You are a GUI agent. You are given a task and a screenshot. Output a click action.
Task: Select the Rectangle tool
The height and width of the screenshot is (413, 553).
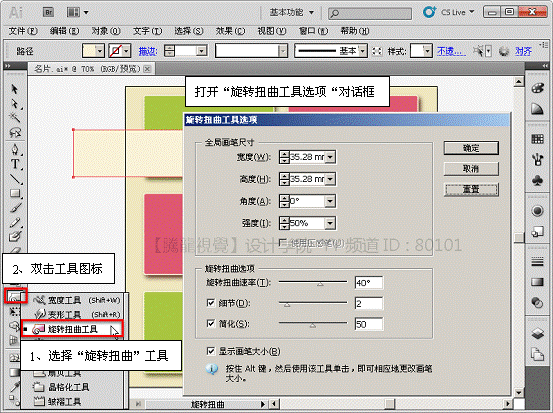tap(14, 193)
